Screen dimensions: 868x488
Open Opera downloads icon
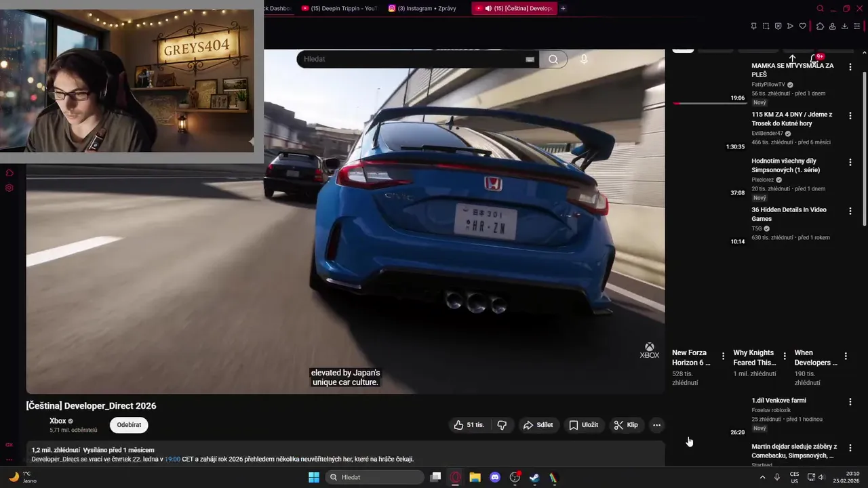(x=844, y=26)
